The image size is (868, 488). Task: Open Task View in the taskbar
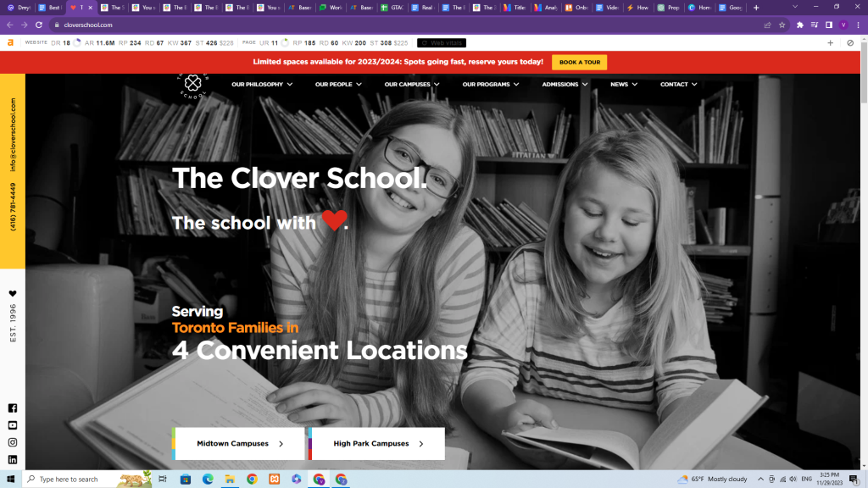163,480
